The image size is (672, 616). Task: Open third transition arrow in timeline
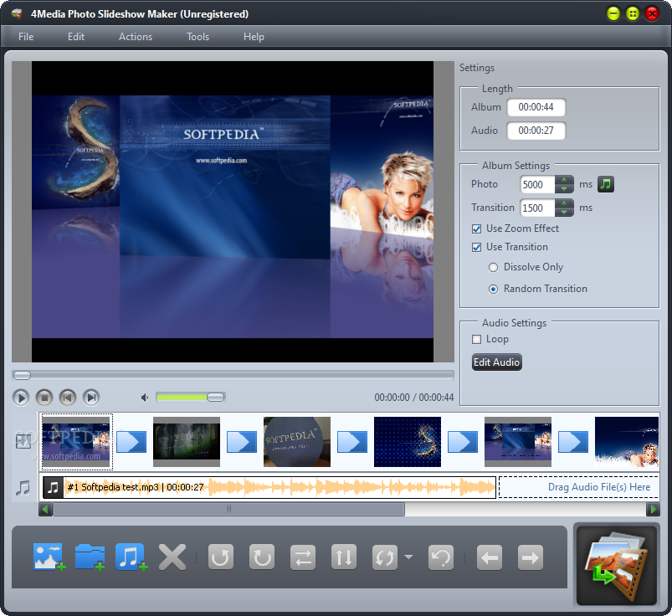pyautogui.click(x=352, y=442)
